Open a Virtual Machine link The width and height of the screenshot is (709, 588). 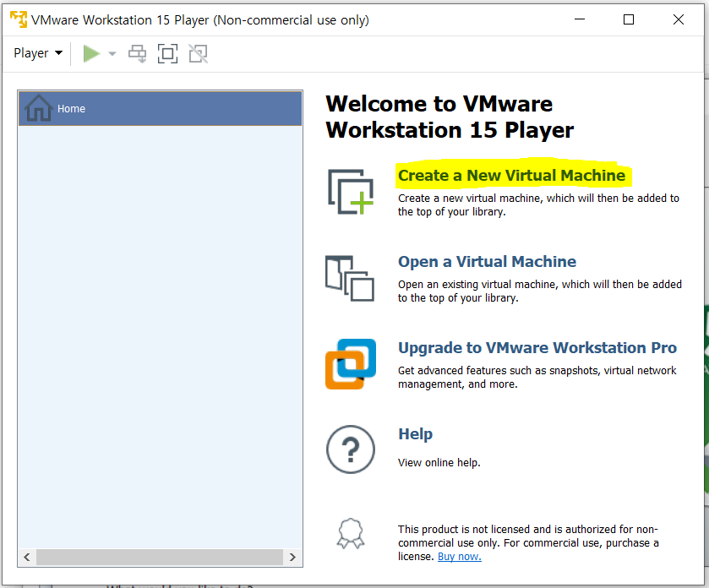(x=487, y=262)
